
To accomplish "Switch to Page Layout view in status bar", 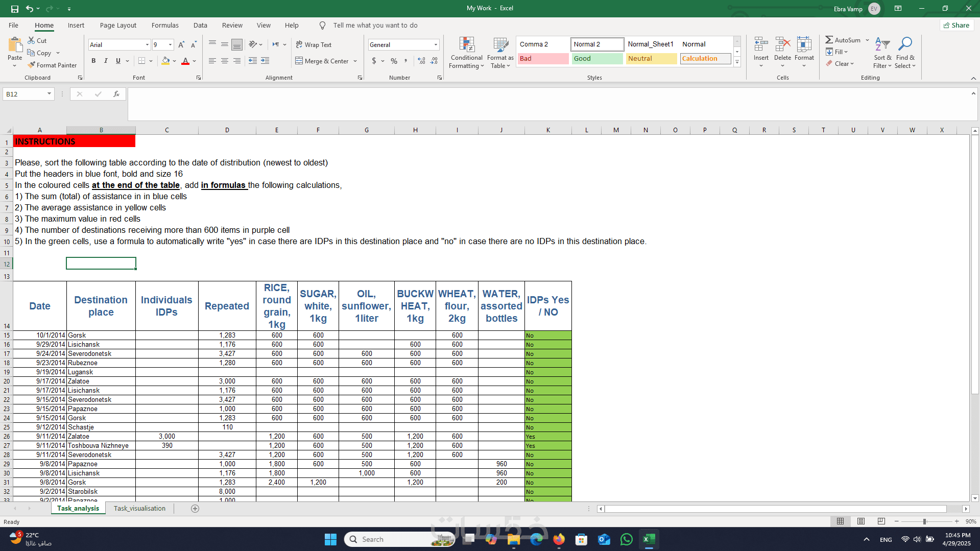I will (x=861, y=521).
